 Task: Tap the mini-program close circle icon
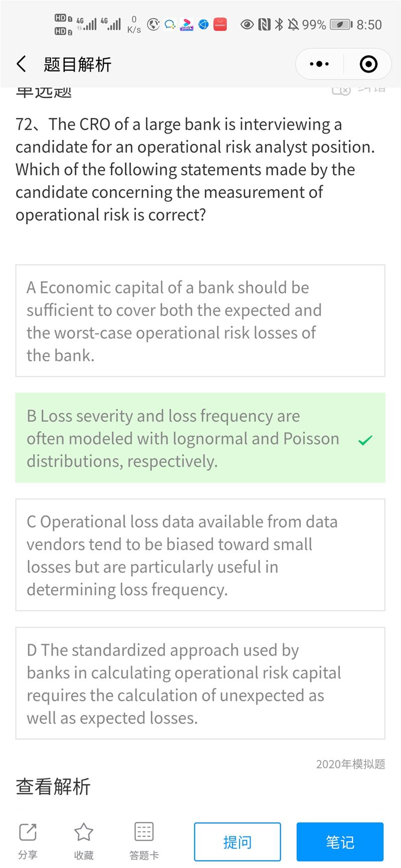[x=368, y=64]
